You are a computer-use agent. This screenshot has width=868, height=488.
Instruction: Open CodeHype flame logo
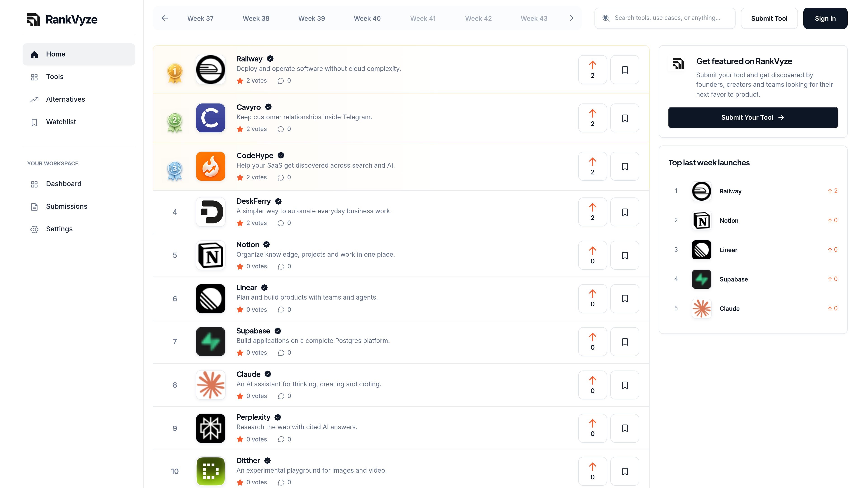click(211, 166)
